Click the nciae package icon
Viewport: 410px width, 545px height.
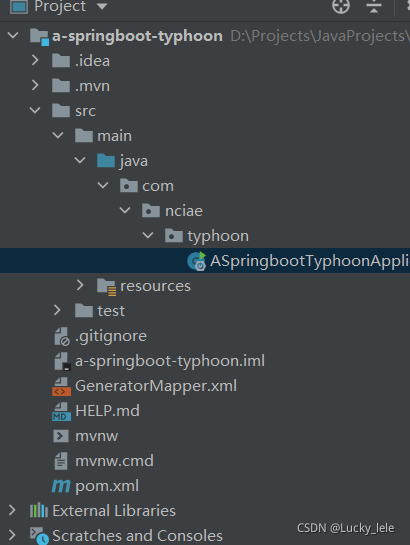151,211
